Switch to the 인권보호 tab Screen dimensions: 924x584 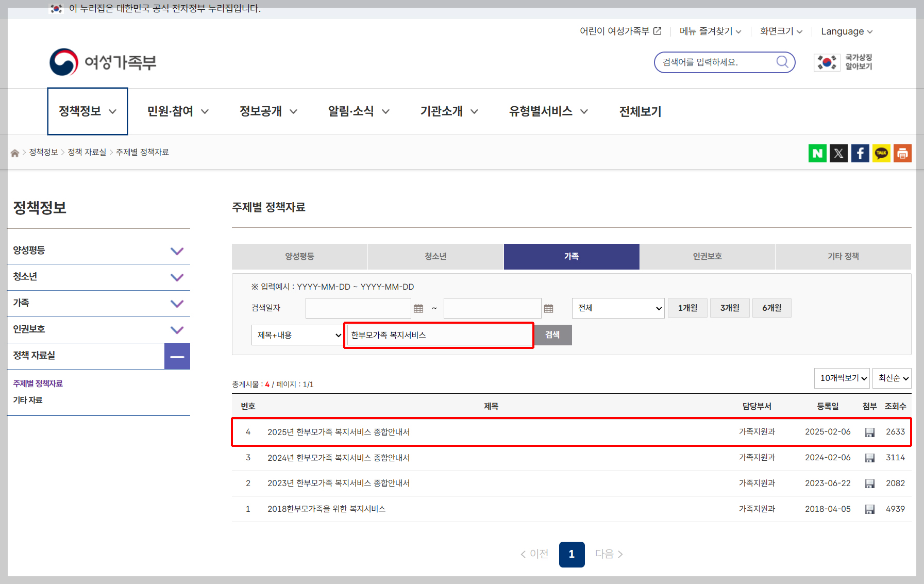(x=707, y=256)
